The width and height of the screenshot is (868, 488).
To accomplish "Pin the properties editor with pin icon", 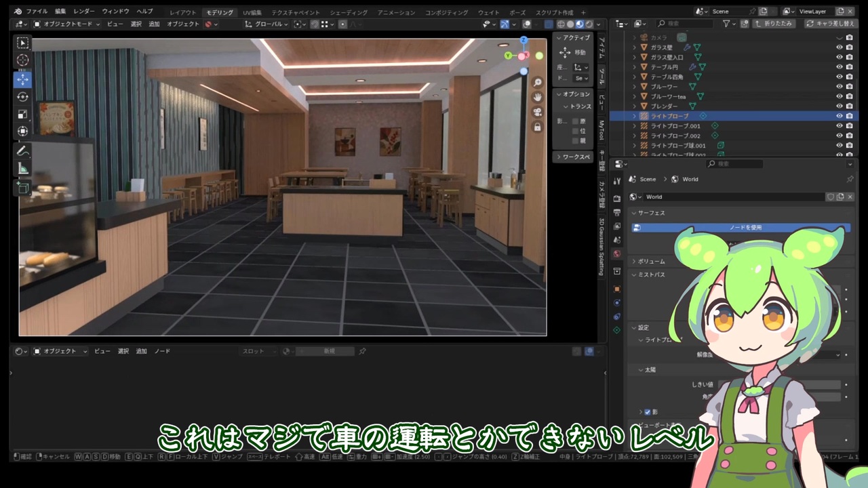I will (850, 179).
